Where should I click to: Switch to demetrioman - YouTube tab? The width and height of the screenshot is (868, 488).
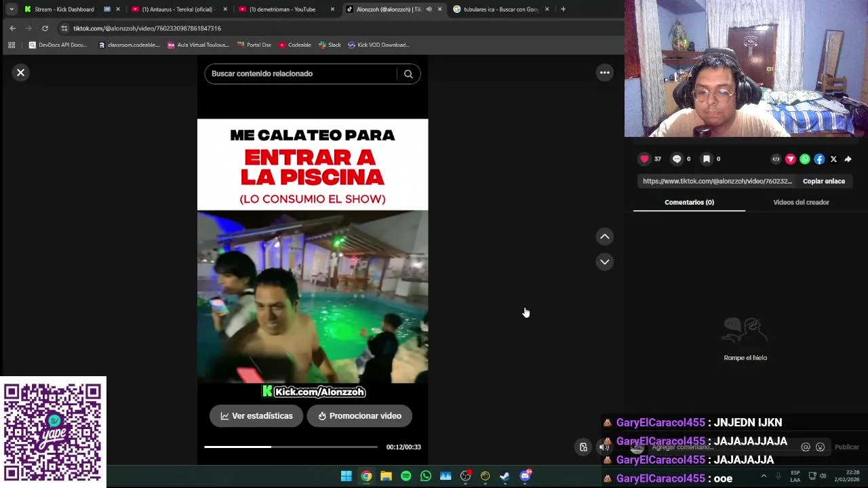pos(282,9)
